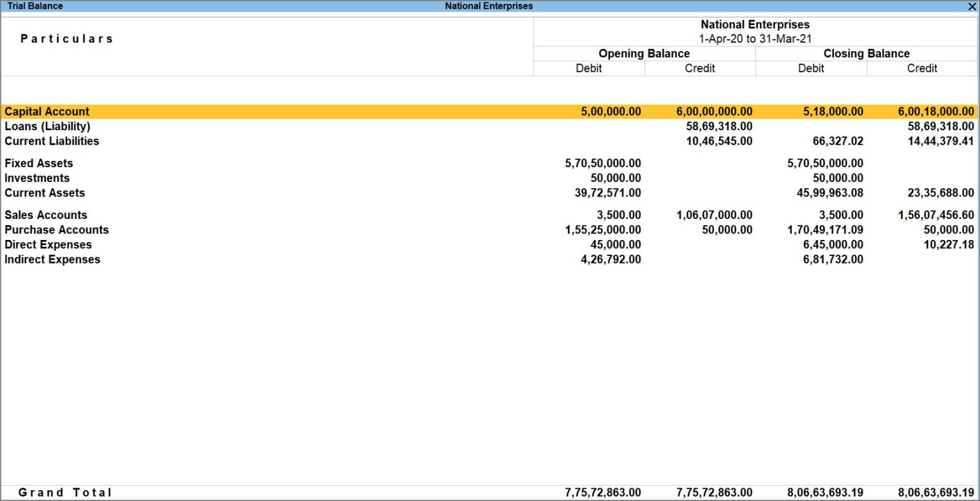
Task: Expand the Loans (Liability) group
Action: tap(47, 126)
